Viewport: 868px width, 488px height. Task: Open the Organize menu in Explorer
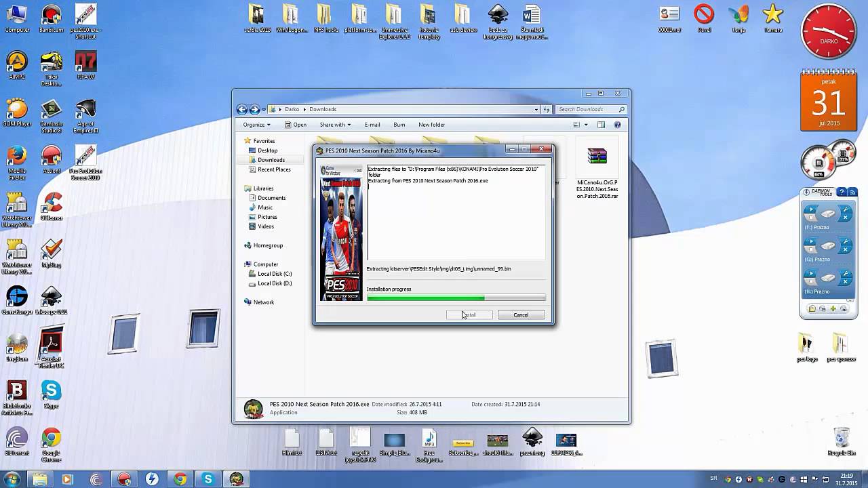tap(256, 125)
